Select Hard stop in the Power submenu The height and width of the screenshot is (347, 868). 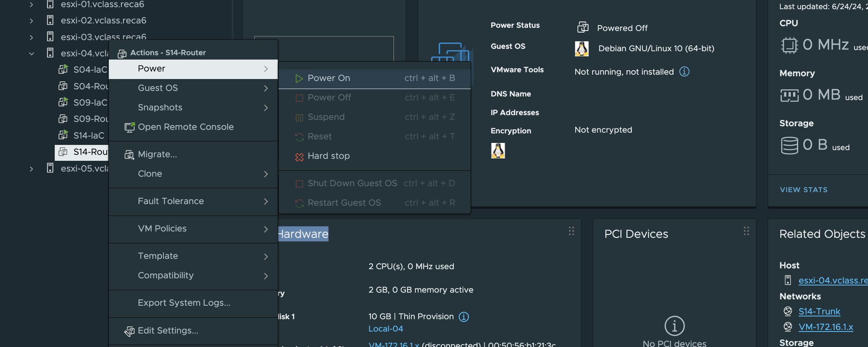coord(374,156)
